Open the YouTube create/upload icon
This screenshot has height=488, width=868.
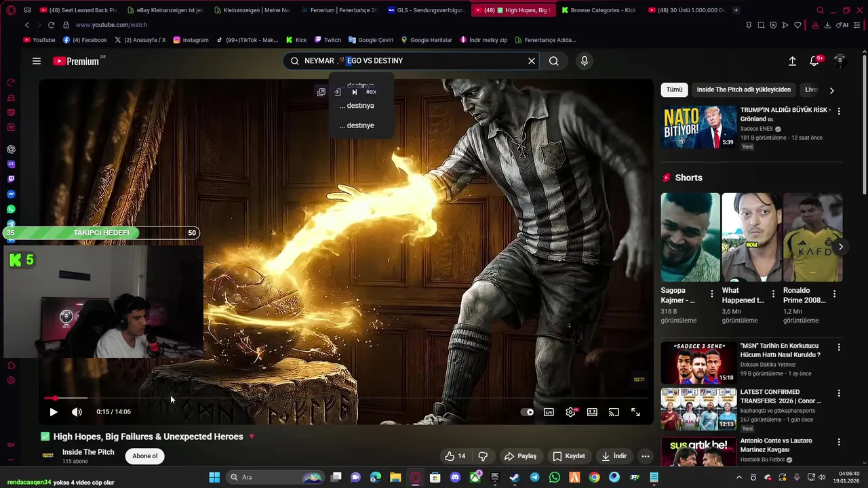792,61
